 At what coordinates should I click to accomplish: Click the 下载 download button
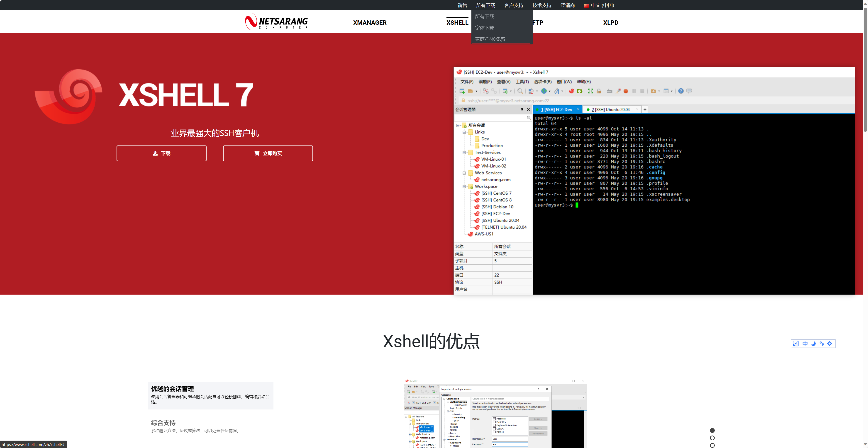coord(161,153)
